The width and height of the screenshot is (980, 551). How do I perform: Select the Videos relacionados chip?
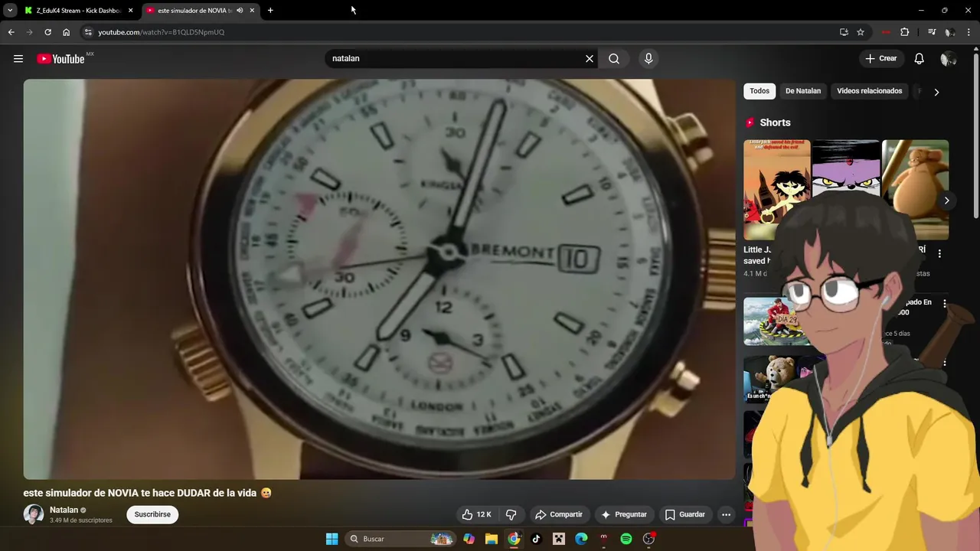(870, 91)
